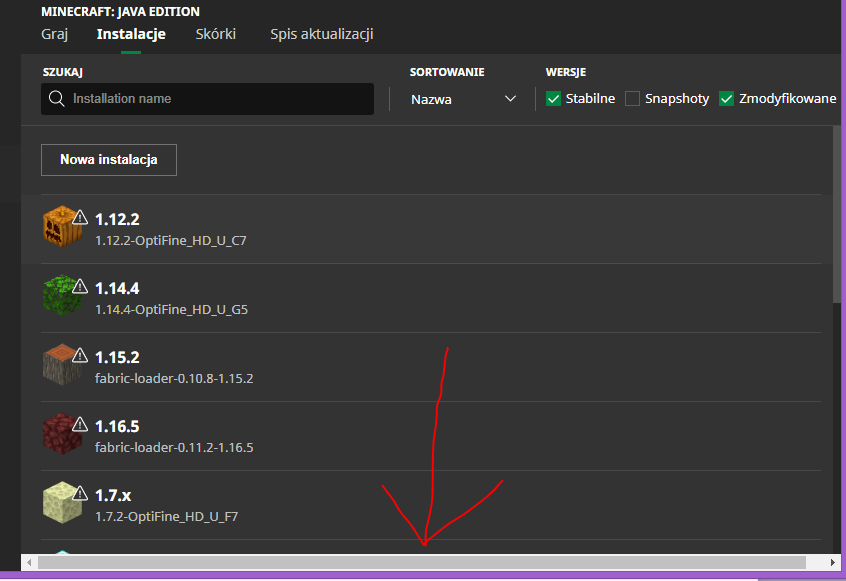Click warning triangle on 1.12.2 installation

coord(80,217)
